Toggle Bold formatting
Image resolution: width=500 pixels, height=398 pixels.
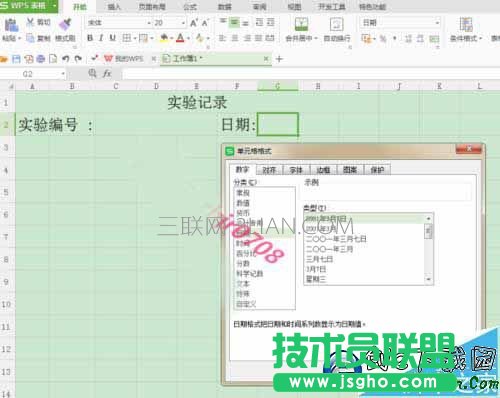coord(90,38)
